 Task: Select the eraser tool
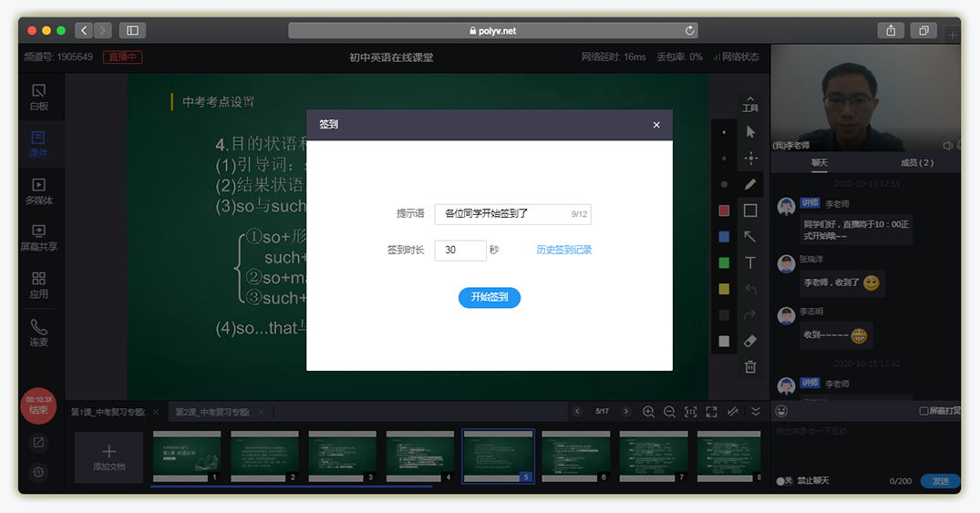pyautogui.click(x=750, y=341)
